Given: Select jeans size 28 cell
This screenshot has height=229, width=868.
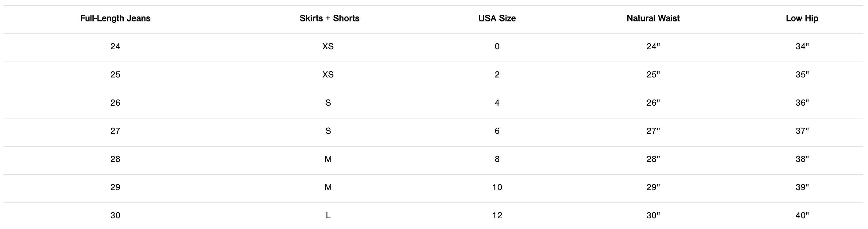Looking at the screenshot, I should pos(115,159).
